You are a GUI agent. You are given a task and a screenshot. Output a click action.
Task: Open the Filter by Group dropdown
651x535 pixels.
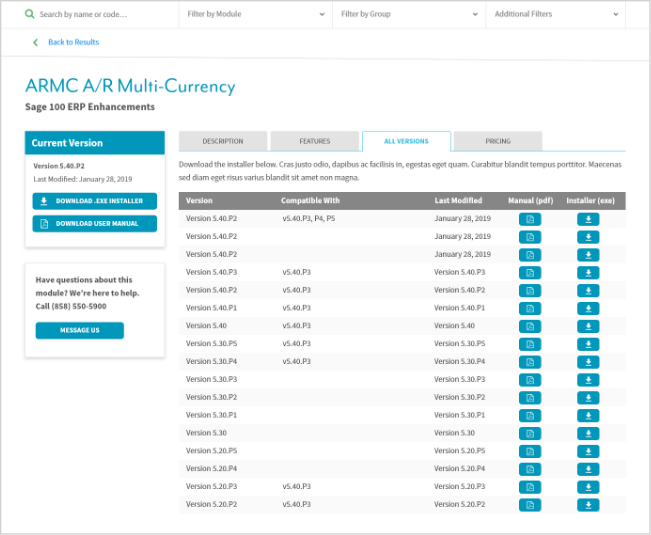409,14
